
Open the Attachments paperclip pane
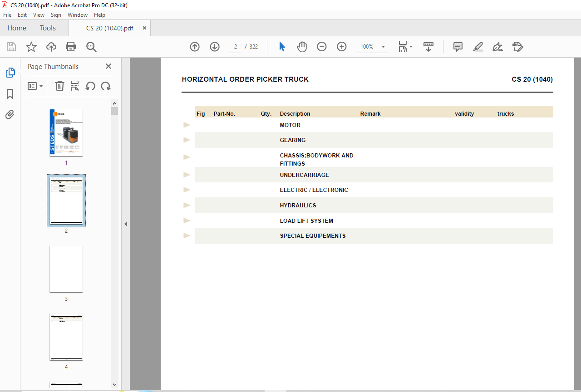point(10,114)
